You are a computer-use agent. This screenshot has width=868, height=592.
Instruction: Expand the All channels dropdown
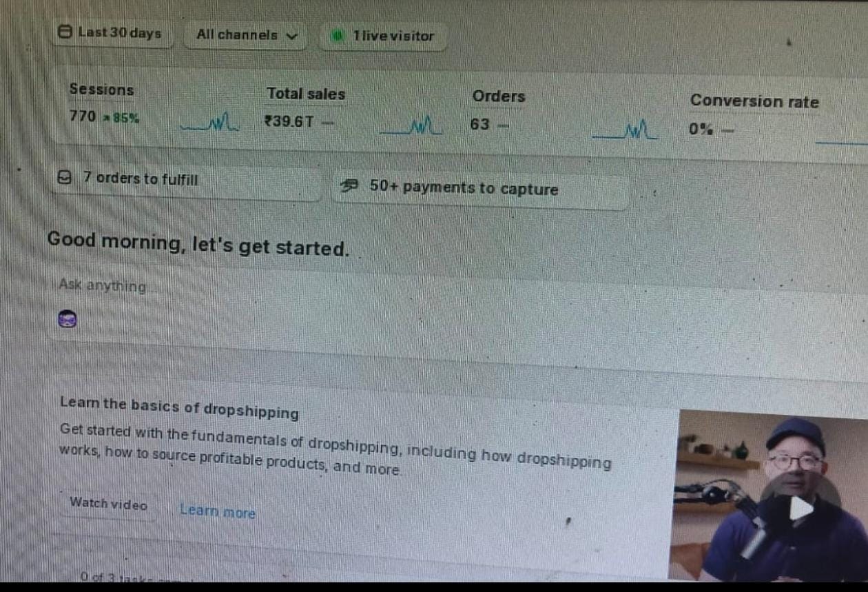pyautogui.click(x=245, y=34)
